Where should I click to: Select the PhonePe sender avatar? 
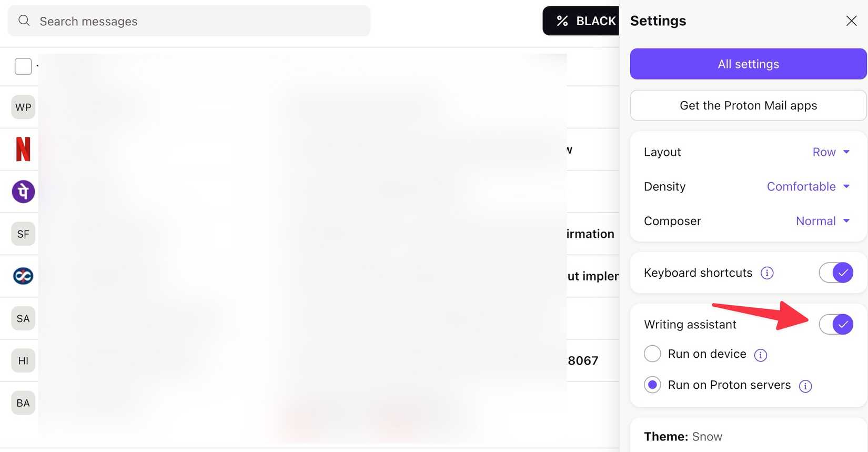click(23, 192)
